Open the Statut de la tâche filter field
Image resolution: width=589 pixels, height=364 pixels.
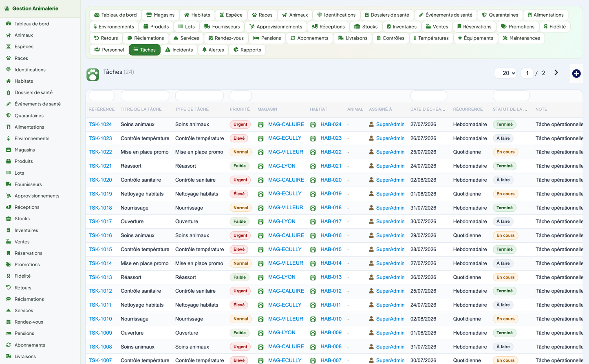(x=511, y=96)
